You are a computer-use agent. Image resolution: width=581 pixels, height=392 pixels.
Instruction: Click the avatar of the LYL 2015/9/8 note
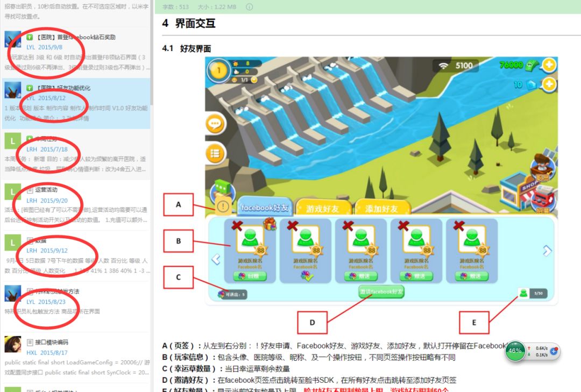tap(12, 39)
